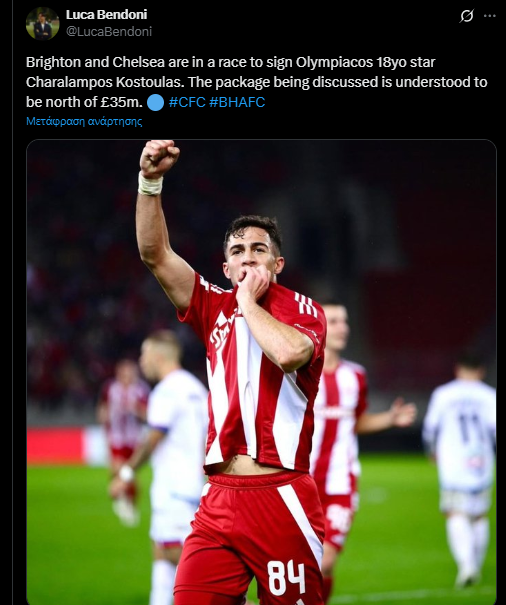506x605 pixels.
Task: Open the three-dot more options menu
Action: 489,16
